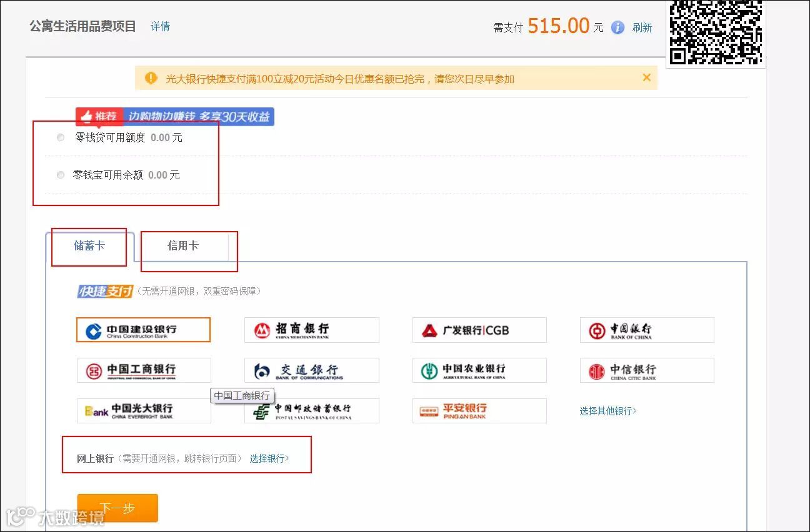
Task: Choose Bank of Communications 交通银行
Action: click(x=311, y=370)
